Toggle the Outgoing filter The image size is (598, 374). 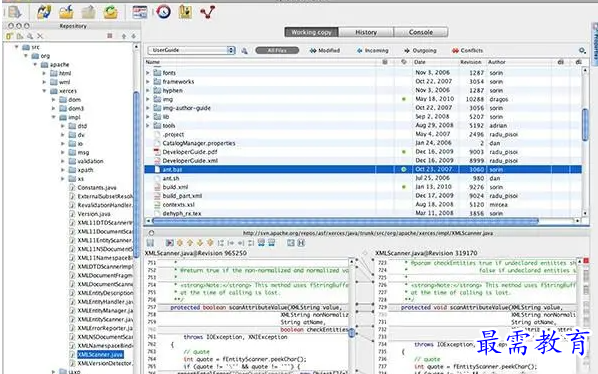click(x=420, y=50)
